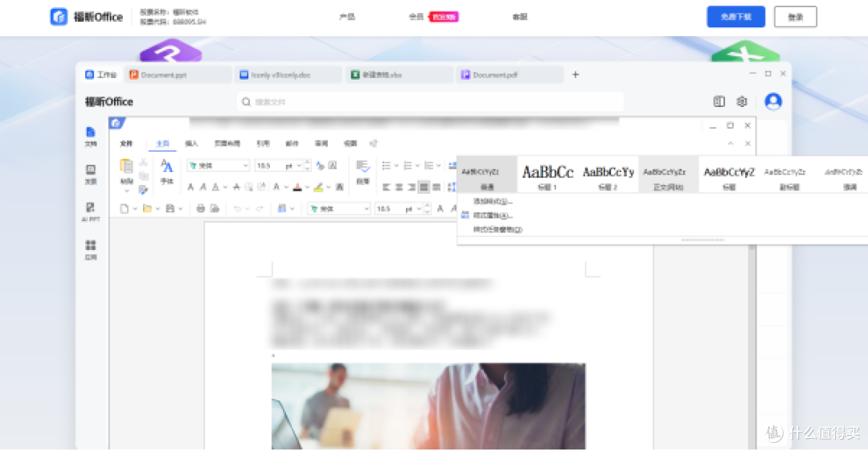The width and height of the screenshot is (868, 451).
Task: Switch to the Iconly v3 .doc tab
Action: click(x=289, y=75)
